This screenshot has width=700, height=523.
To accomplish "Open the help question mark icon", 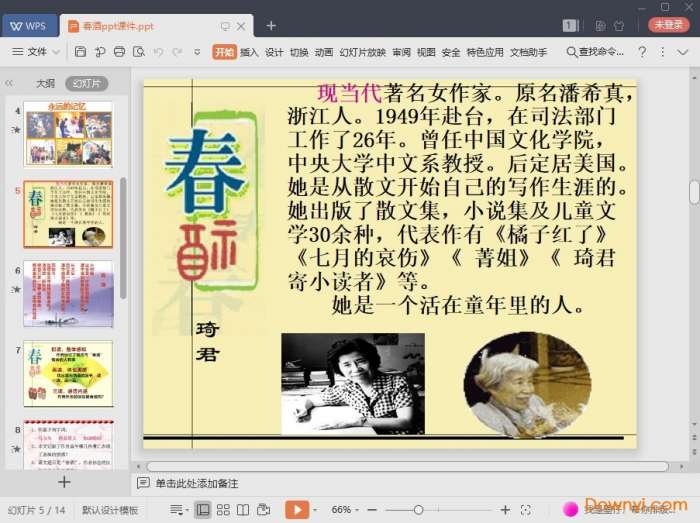I will tap(642, 52).
